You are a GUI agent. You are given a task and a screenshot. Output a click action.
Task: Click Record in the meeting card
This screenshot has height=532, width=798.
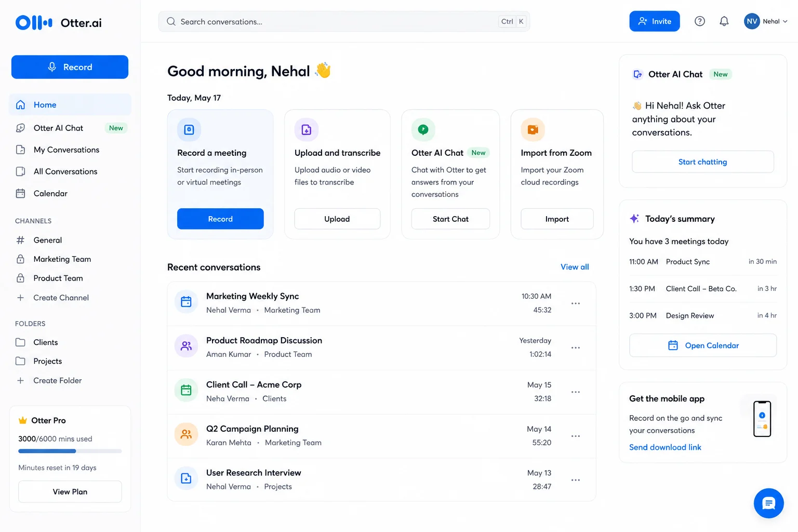tap(220, 219)
